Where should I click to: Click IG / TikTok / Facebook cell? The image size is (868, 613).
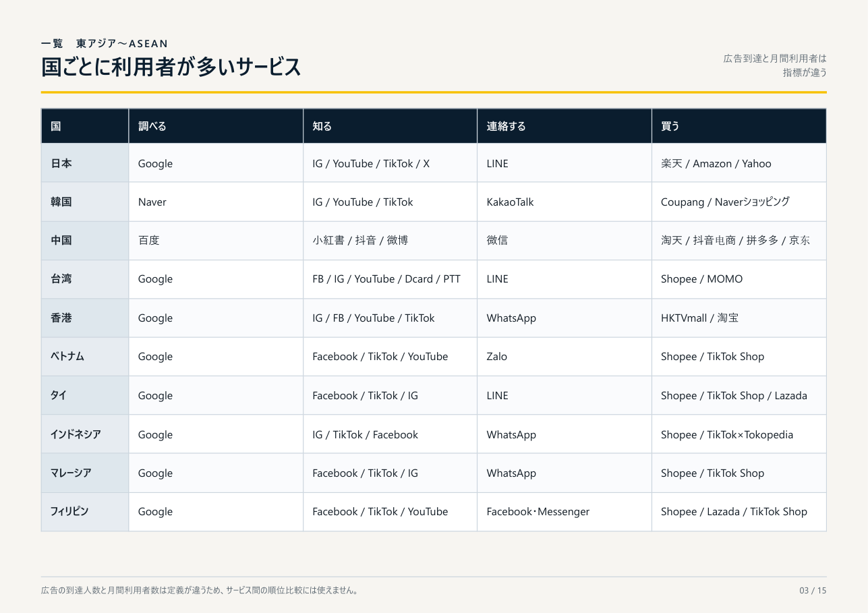coord(390,434)
